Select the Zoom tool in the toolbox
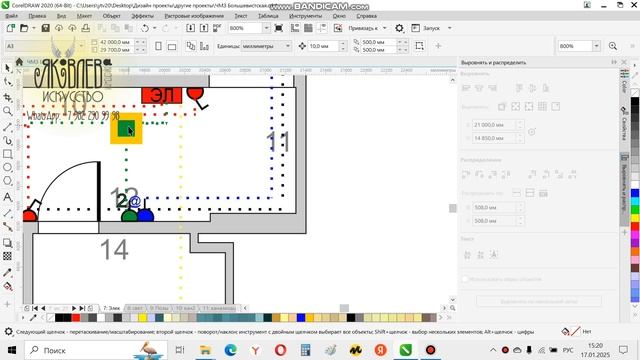This screenshot has width=640, height=360. click(7, 111)
